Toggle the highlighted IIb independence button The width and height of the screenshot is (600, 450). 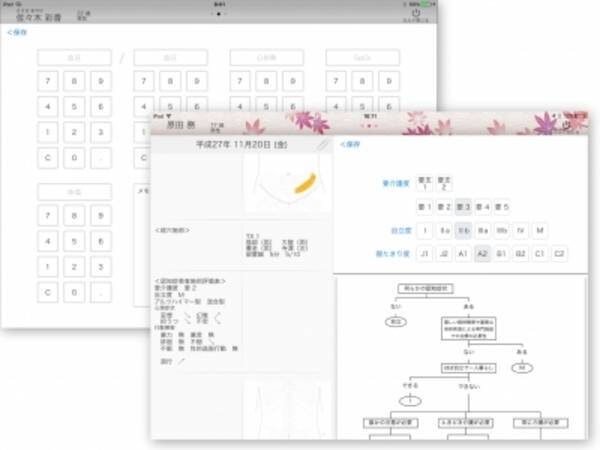(463, 230)
